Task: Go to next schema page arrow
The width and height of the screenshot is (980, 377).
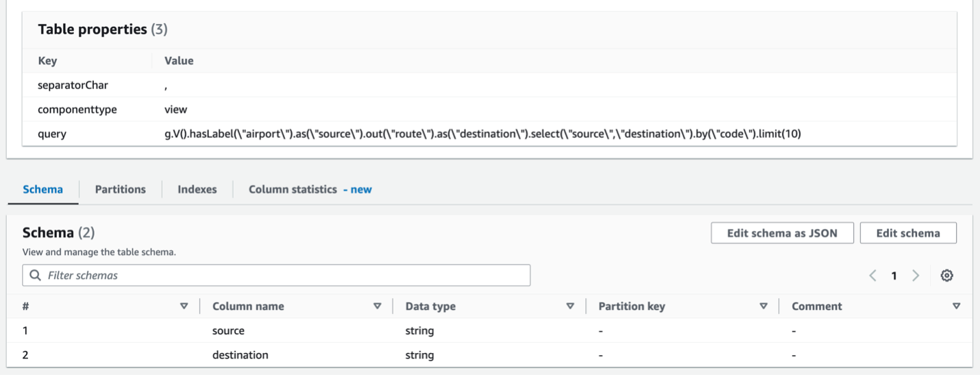Action: 916,276
